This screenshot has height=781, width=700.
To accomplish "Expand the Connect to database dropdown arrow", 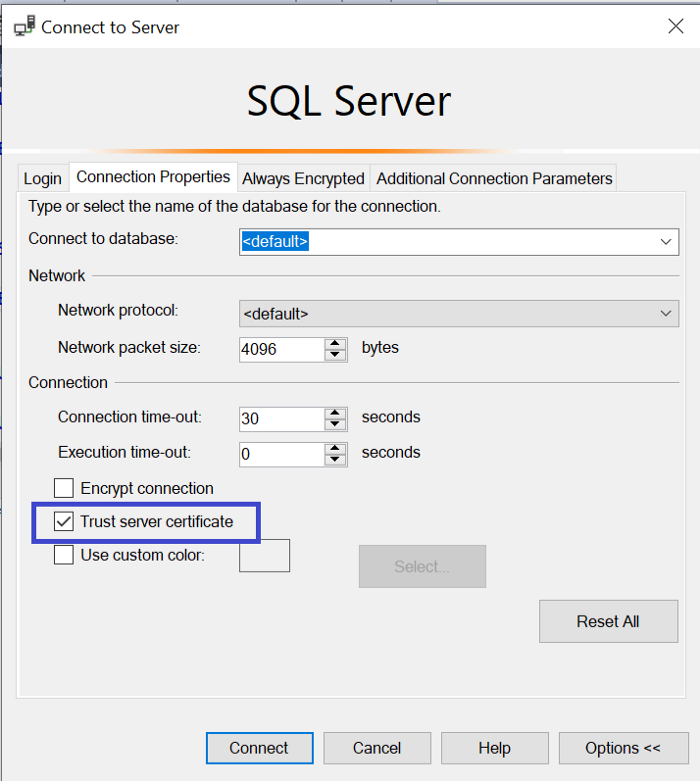I will (x=666, y=242).
